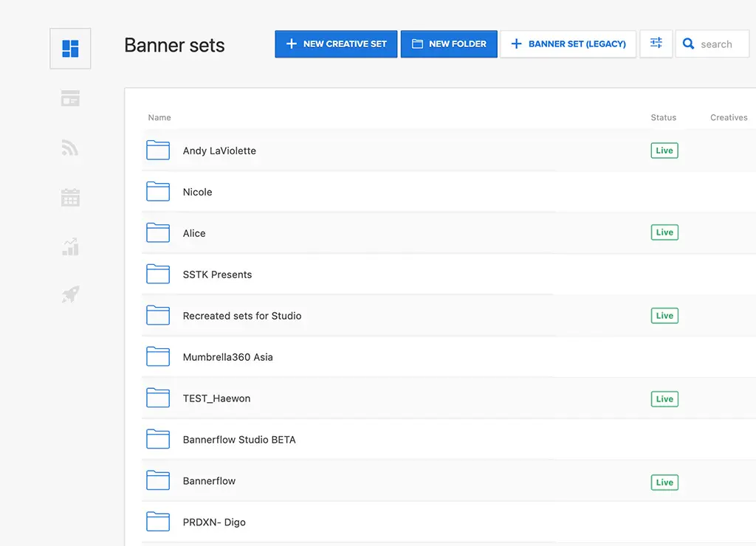Viewport: 756px width, 546px height.
Task: Click the Alice folder icon
Action: tap(158, 232)
